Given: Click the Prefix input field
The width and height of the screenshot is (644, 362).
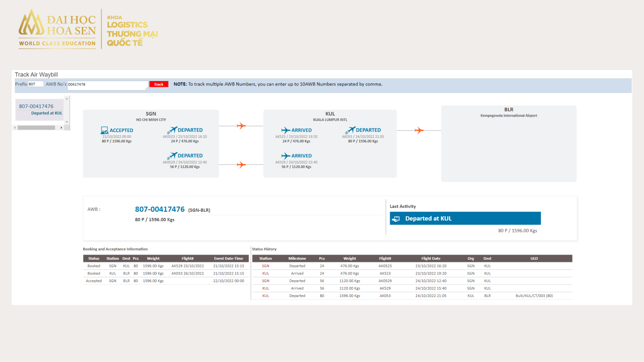Looking at the screenshot, I should (x=36, y=84).
